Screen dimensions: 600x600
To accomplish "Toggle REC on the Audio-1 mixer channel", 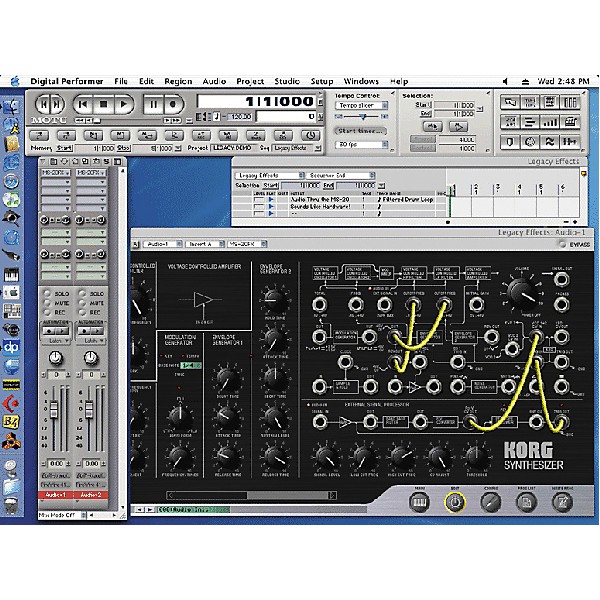I will point(47,312).
